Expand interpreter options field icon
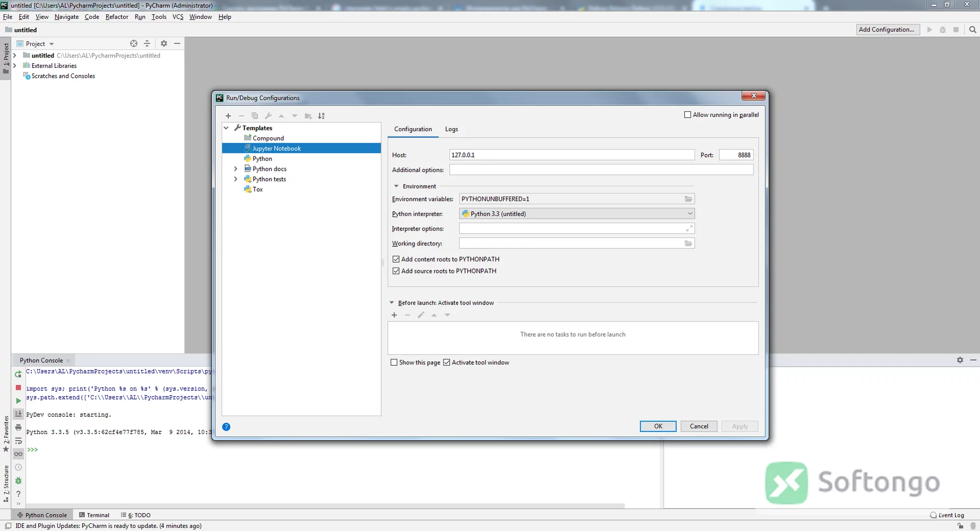The height and width of the screenshot is (531, 980). coord(689,229)
